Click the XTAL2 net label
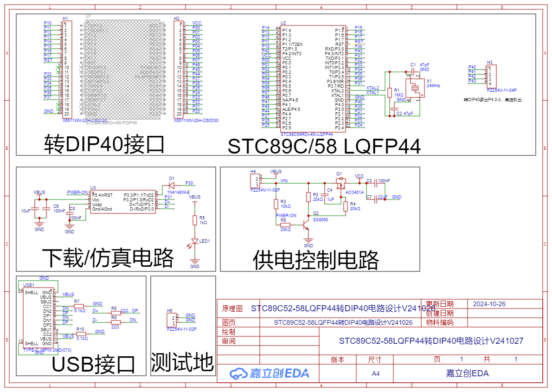Screen dimensions: 552x392 click(372, 88)
